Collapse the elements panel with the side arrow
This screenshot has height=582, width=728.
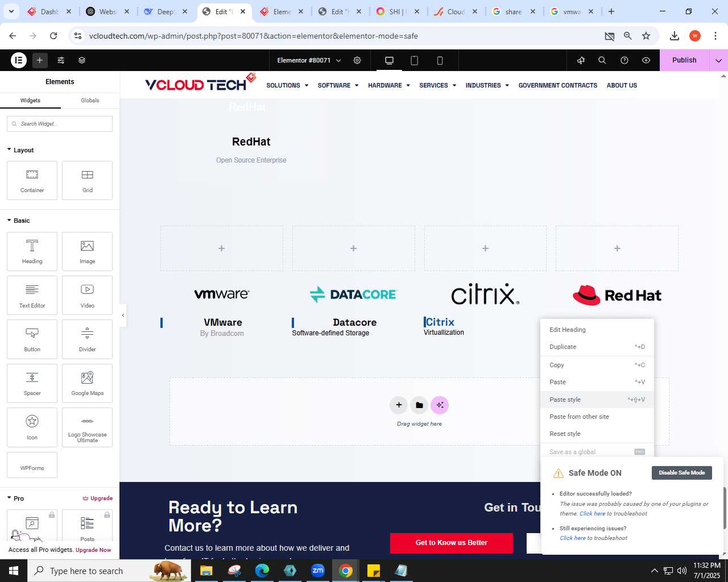point(123,315)
